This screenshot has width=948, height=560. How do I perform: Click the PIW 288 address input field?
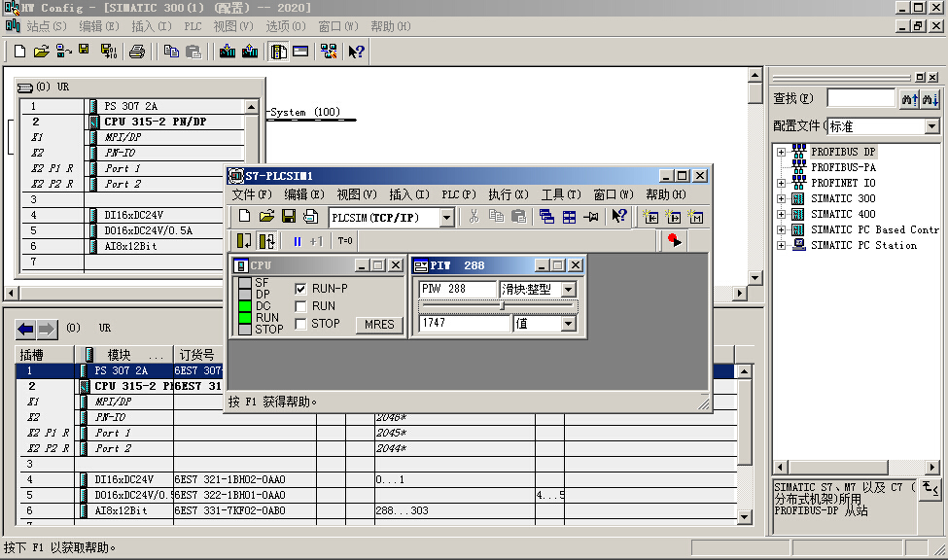[x=457, y=290]
